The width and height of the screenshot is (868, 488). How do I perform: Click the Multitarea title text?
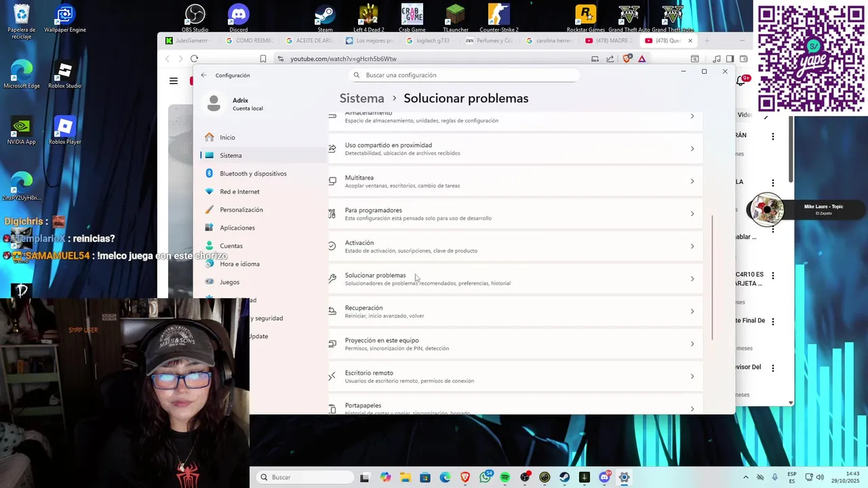(359, 178)
